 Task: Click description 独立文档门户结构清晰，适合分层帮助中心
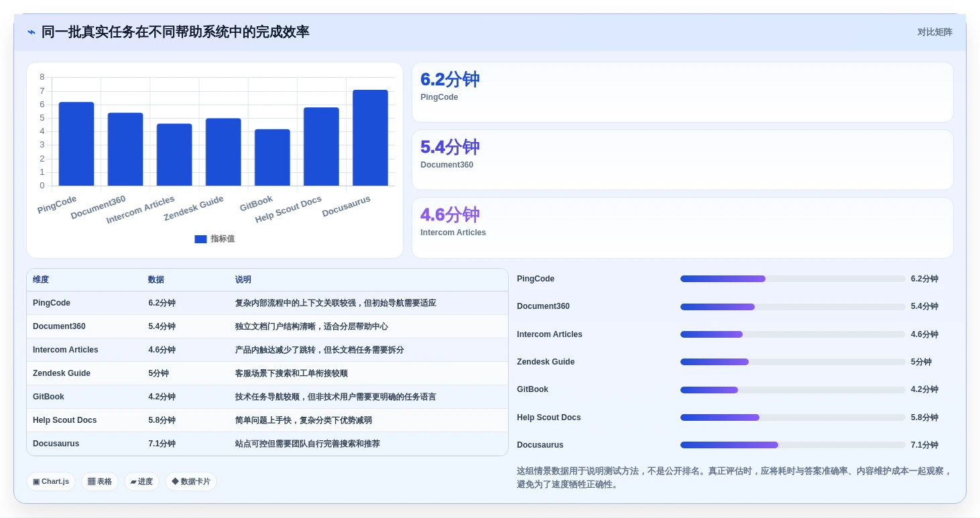pos(311,326)
